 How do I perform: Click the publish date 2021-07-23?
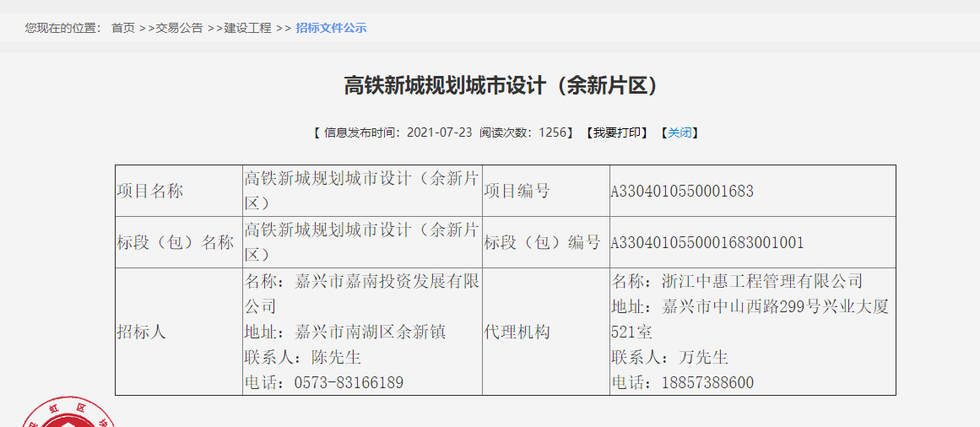point(441,132)
